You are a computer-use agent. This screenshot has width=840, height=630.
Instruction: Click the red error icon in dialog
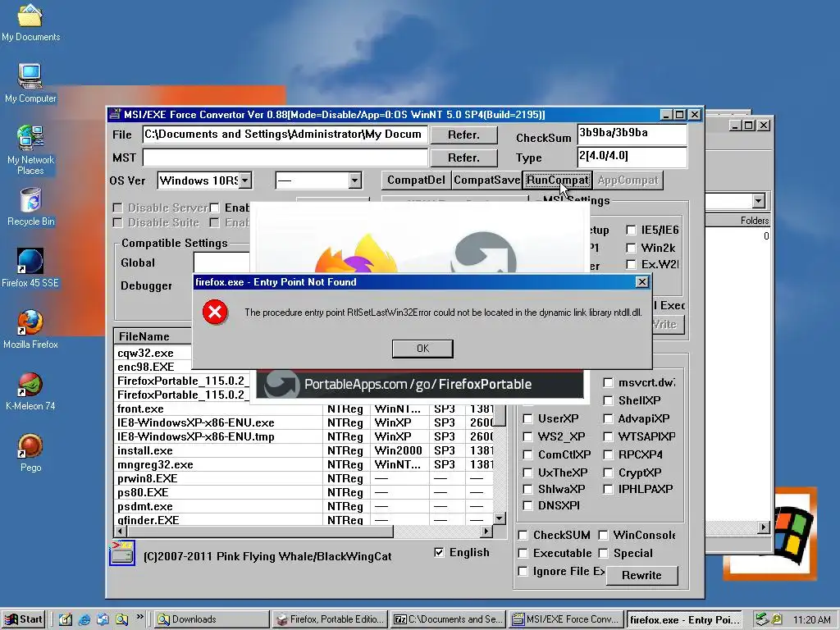(x=215, y=312)
